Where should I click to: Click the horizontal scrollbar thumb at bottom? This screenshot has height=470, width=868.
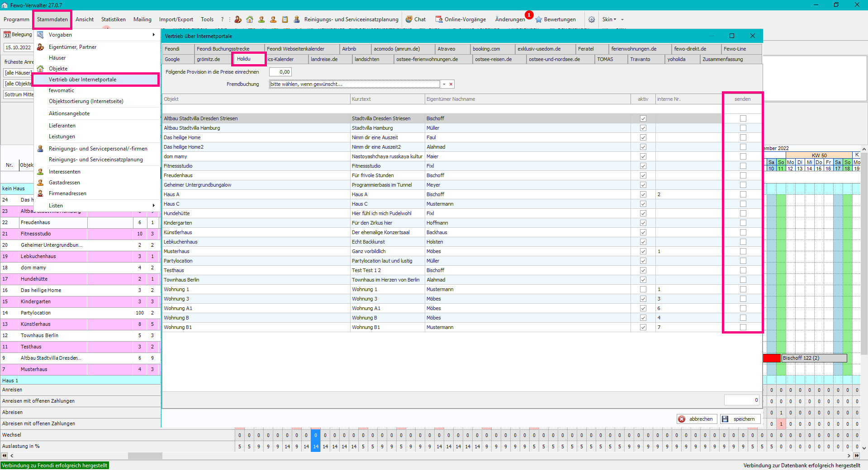145,456
